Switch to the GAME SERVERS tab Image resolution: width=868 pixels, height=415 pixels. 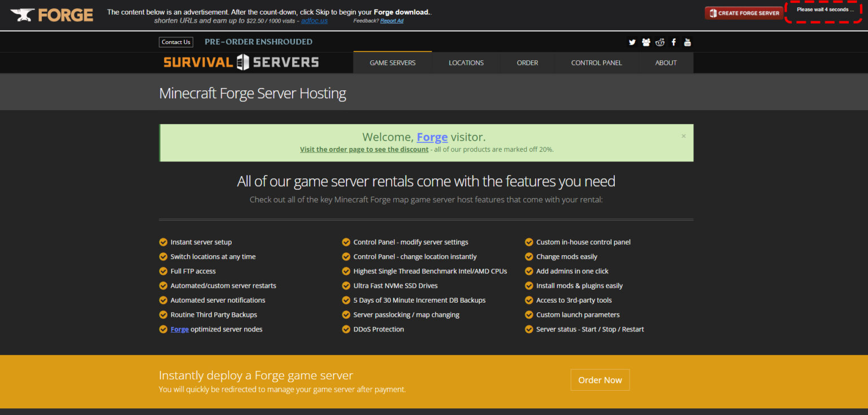392,63
